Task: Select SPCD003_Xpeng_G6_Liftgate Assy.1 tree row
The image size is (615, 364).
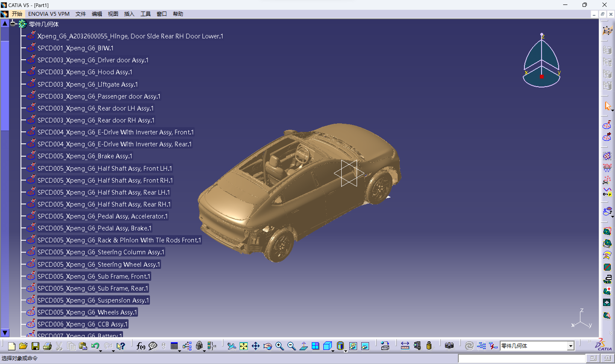Action: coord(88,84)
